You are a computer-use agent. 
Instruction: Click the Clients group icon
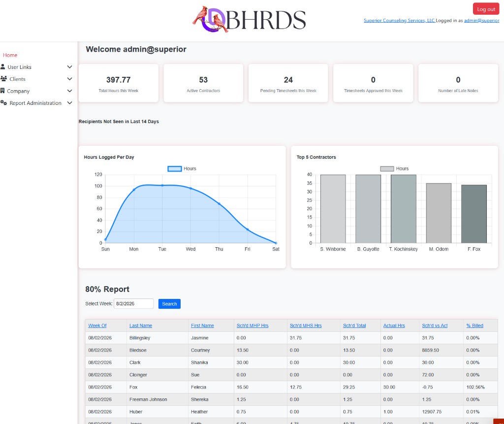pyautogui.click(x=4, y=78)
